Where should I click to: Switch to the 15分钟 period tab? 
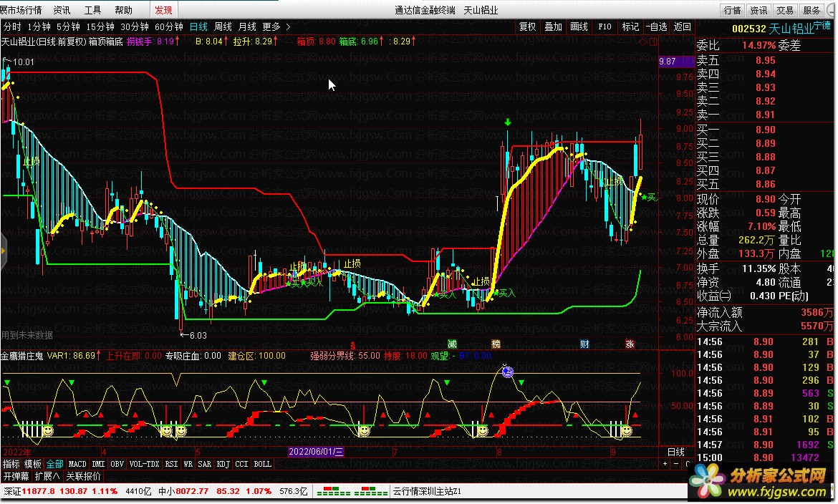pos(100,26)
